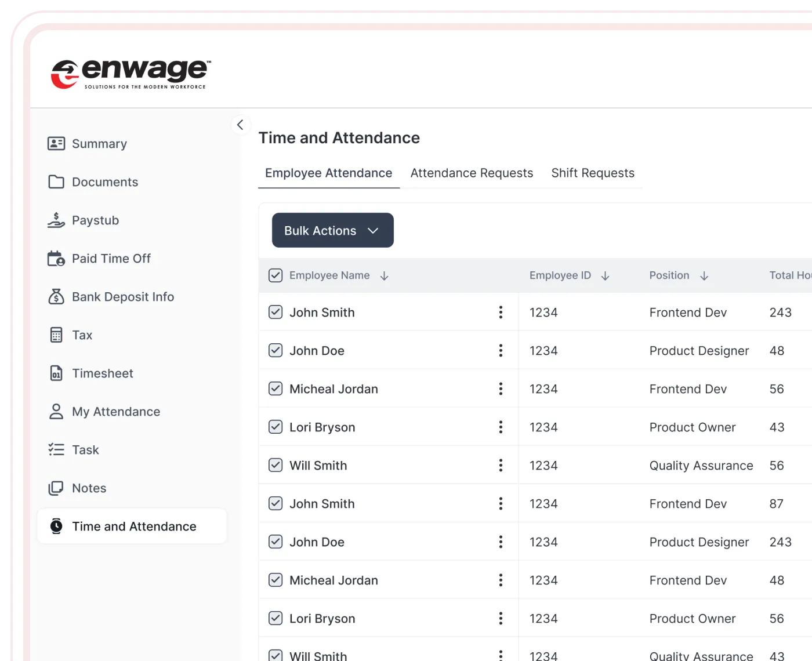
Task: Collapse the sidebar with the chevron arrow
Action: (240, 125)
